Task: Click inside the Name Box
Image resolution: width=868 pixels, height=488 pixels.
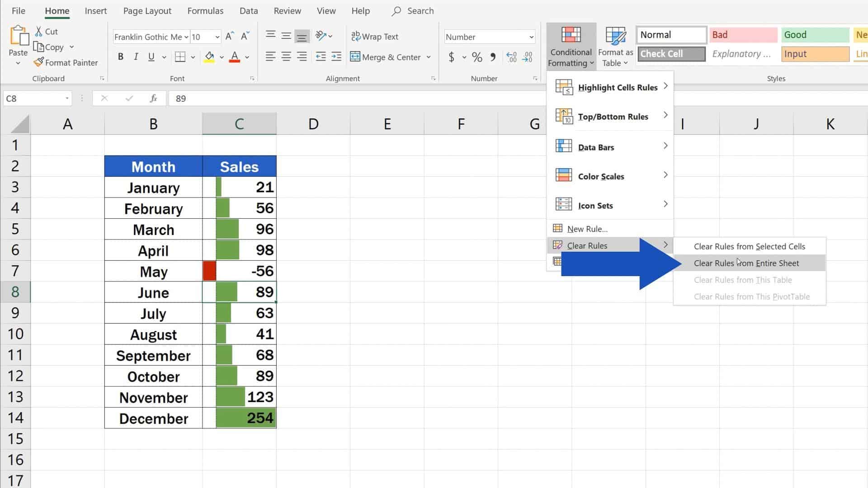Action: tap(32, 98)
